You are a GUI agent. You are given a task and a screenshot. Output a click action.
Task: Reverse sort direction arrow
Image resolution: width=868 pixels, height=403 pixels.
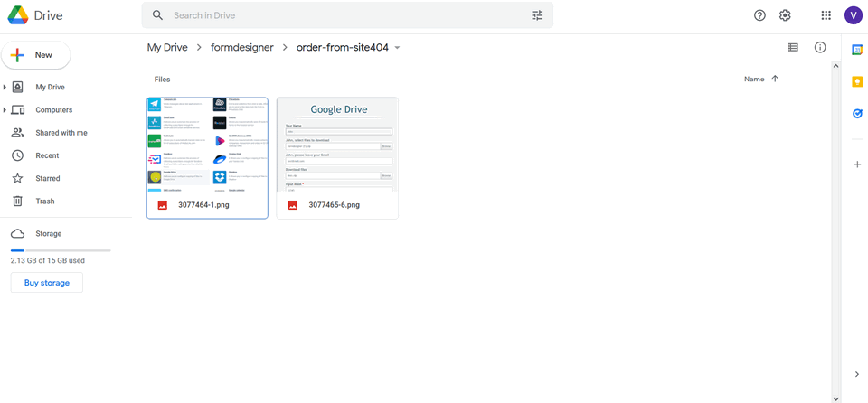point(775,79)
